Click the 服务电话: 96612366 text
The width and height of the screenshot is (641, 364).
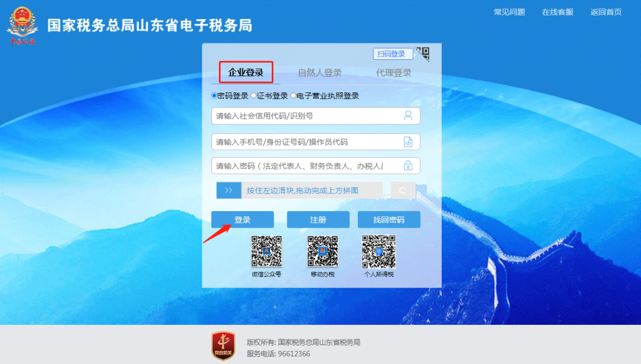[278, 354]
